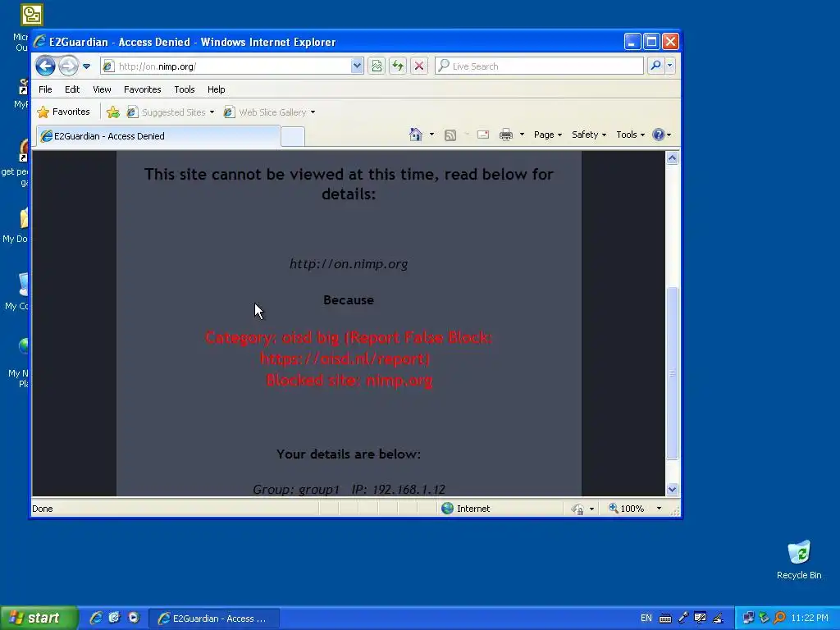Click the Windows Media Player Quick Launch icon
The height and width of the screenshot is (630, 840).
pyautogui.click(x=134, y=618)
